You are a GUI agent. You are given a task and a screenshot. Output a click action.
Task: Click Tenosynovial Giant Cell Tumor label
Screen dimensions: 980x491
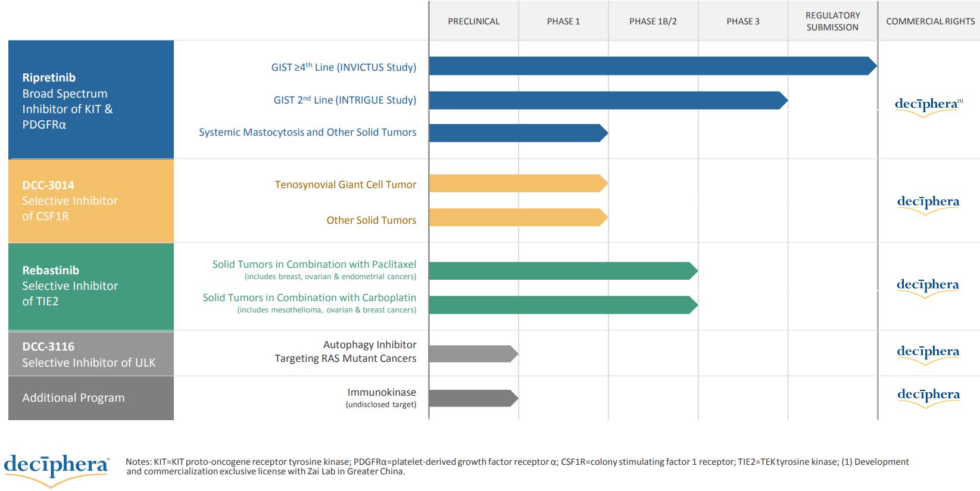pos(345,184)
